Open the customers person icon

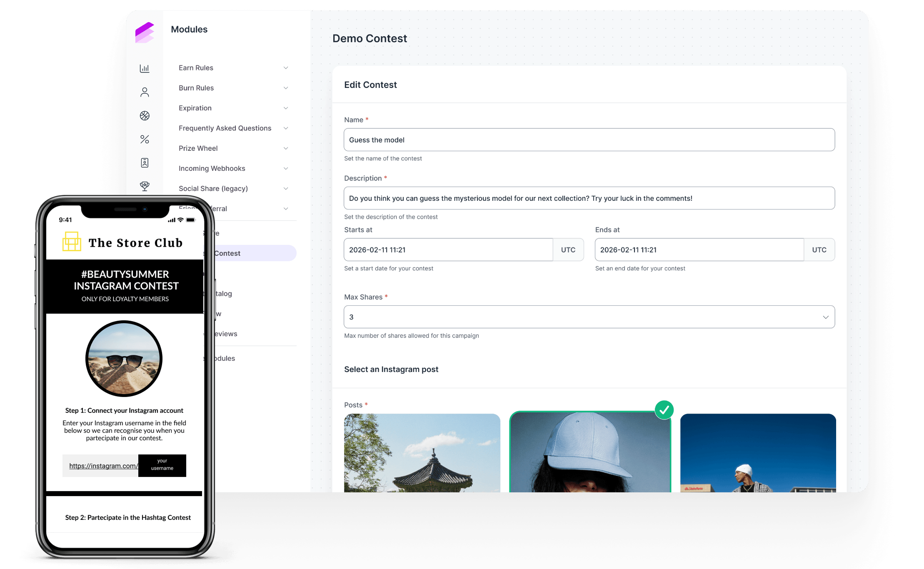tap(145, 92)
